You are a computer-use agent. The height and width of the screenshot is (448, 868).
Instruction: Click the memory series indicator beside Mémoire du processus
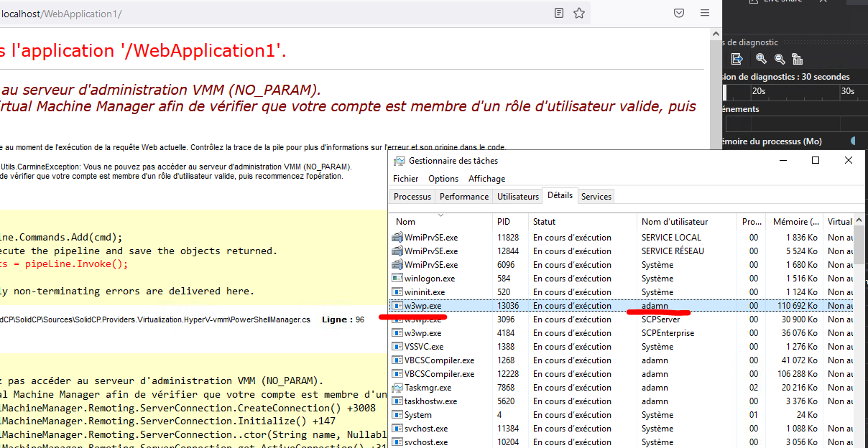tap(854, 141)
